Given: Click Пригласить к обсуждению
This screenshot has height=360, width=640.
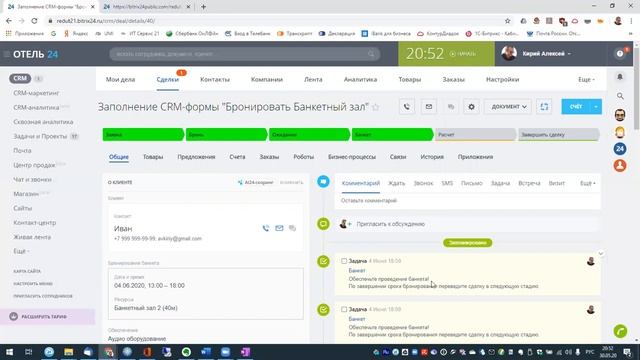Looking at the screenshot, I should tap(391, 224).
